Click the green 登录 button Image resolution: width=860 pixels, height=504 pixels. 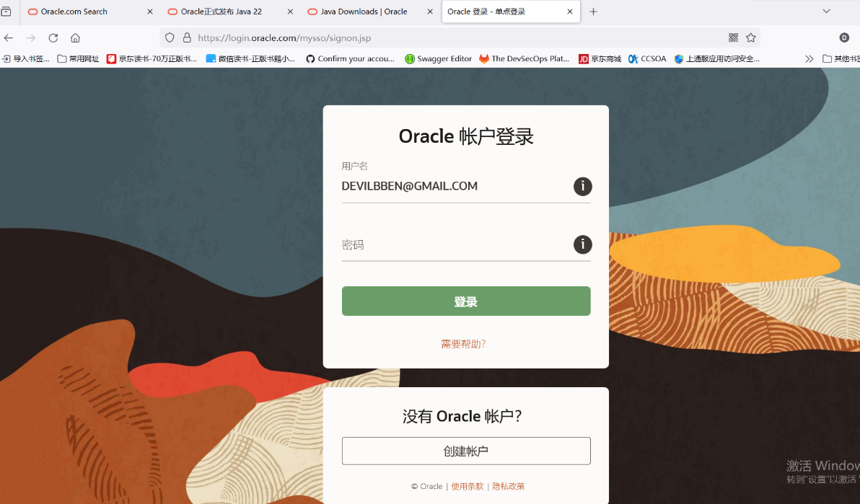point(466,301)
